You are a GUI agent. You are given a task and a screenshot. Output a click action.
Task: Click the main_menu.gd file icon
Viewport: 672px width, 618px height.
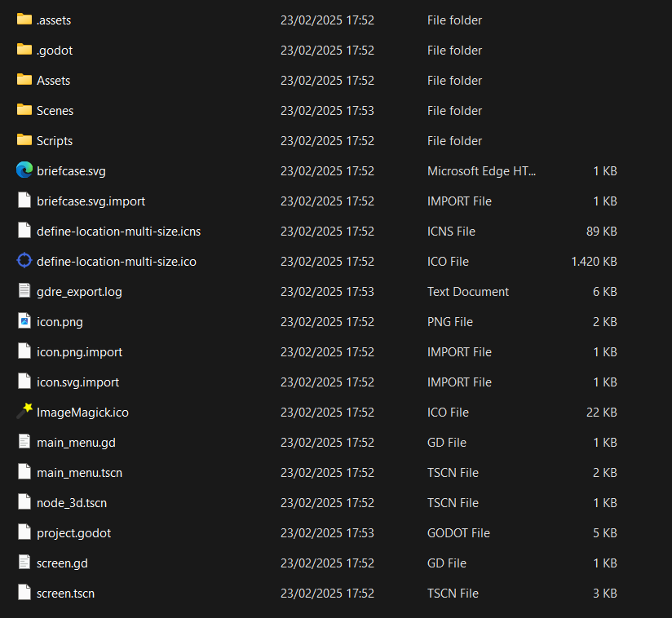24,442
